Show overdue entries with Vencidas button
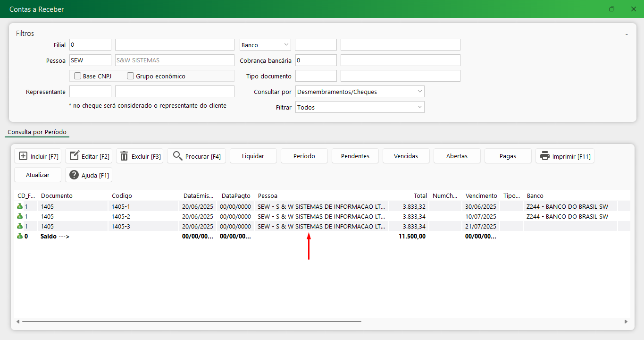This screenshot has height=340, width=644. coord(406,156)
